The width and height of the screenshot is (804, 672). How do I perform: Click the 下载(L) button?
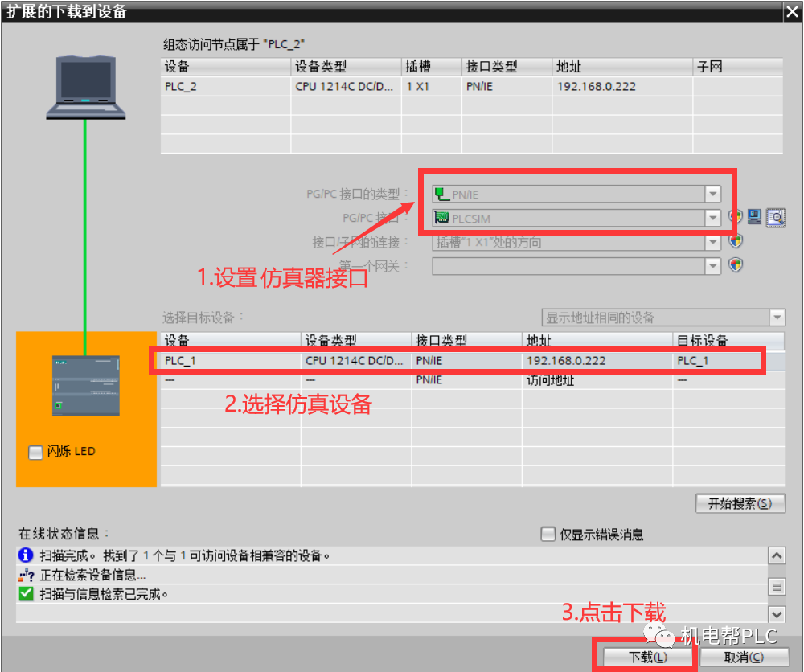click(647, 658)
